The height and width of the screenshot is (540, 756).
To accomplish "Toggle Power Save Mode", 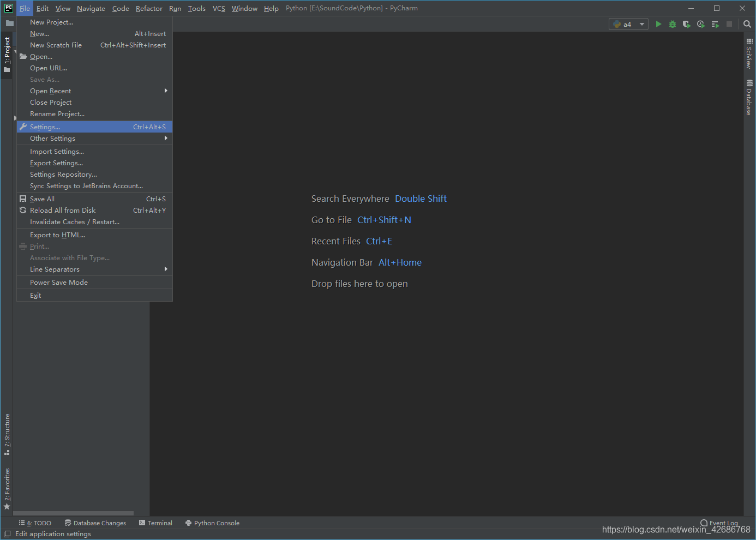I will tap(94, 283).
